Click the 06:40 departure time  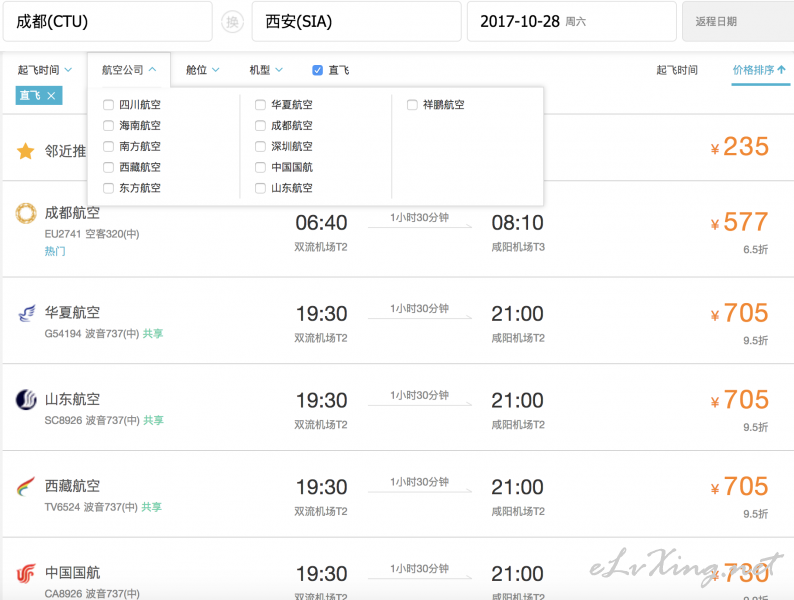point(321,223)
